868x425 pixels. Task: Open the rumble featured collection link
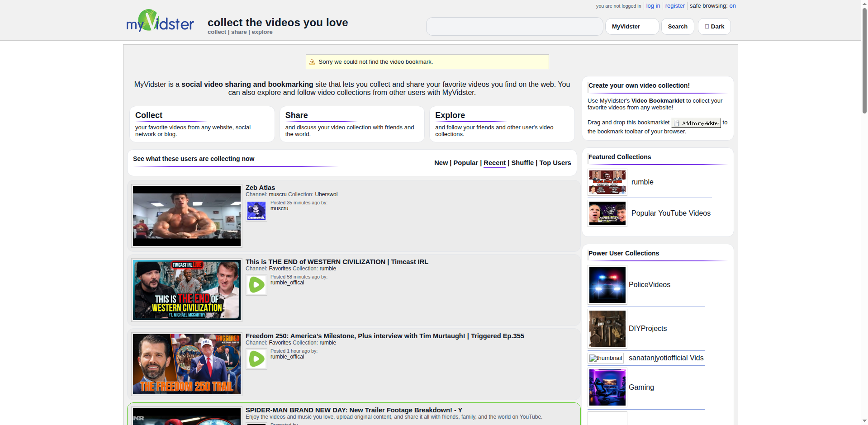642,182
